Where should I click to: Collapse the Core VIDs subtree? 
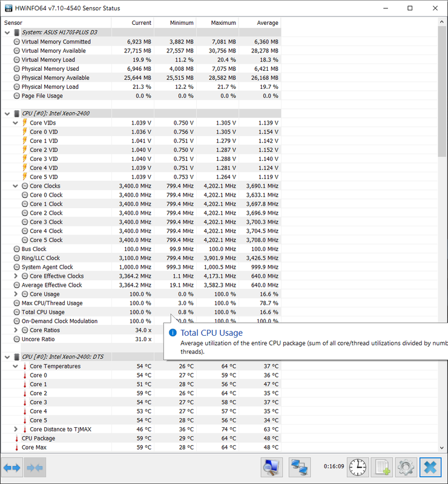click(x=16, y=123)
